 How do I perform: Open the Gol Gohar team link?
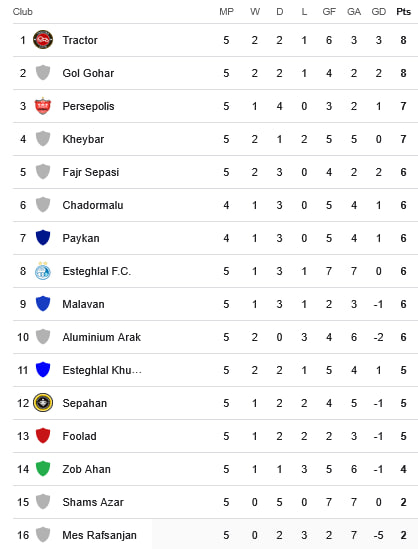pos(88,73)
